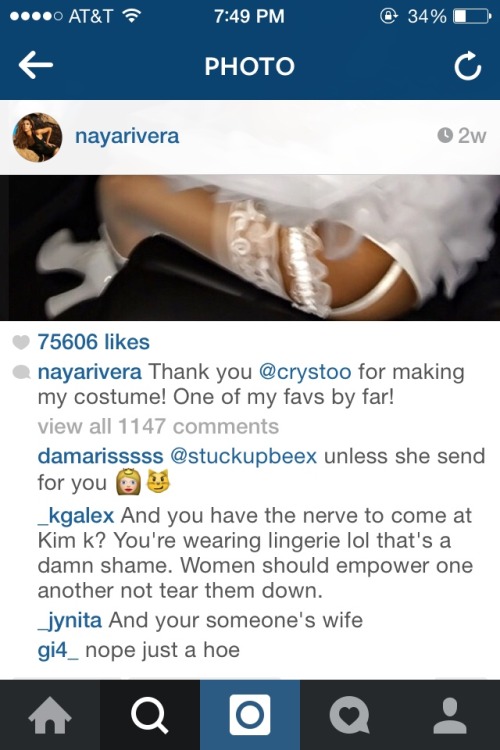This screenshot has height=750, width=500.
Task: View the 75606 likes list
Action: coord(94,342)
